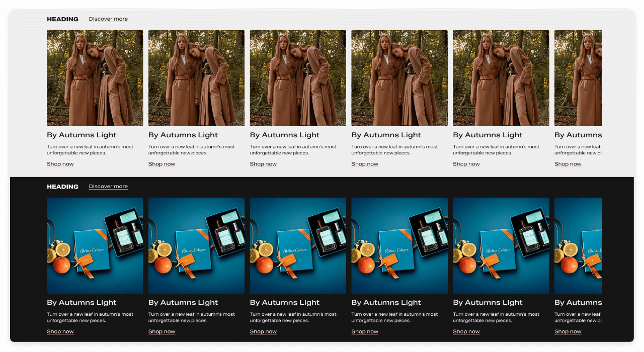
Task: Select the first autumn coat photo thumbnail
Action: tap(95, 77)
